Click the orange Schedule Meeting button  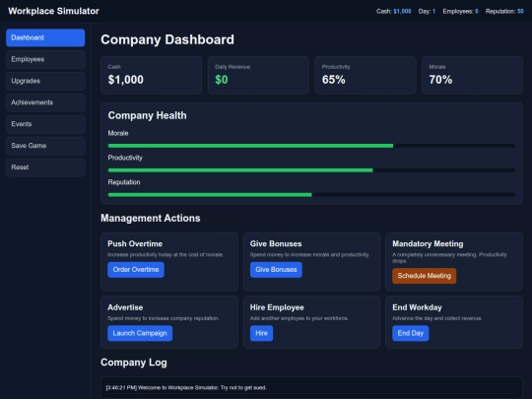pyautogui.click(x=424, y=276)
